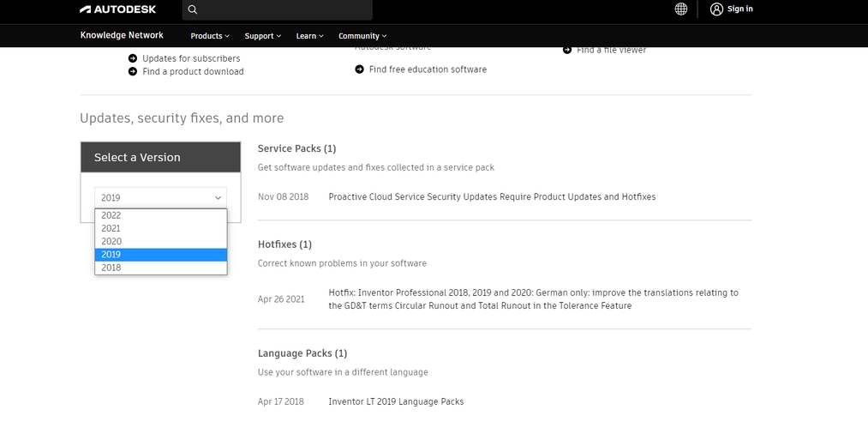Open Updates for subscribers link
Viewport: 868px width, 440px height.
click(x=191, y=58)
